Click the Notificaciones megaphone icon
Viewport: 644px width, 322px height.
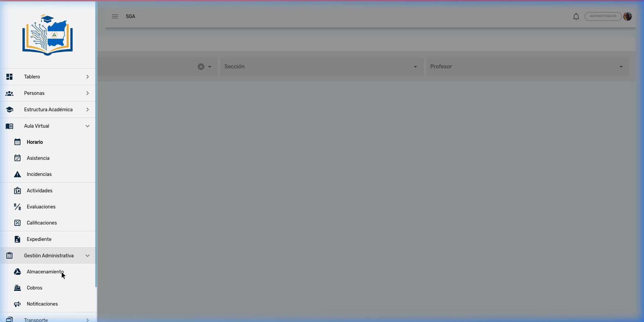click(17, 304)
